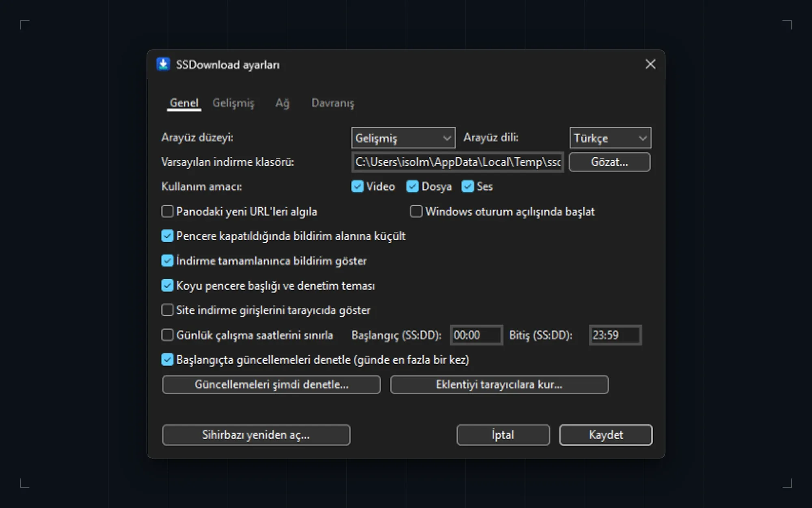Viewport: 812px width, 508px height.
Task: Uncheck the Video usage checkbox
Action: pos(357,187)
